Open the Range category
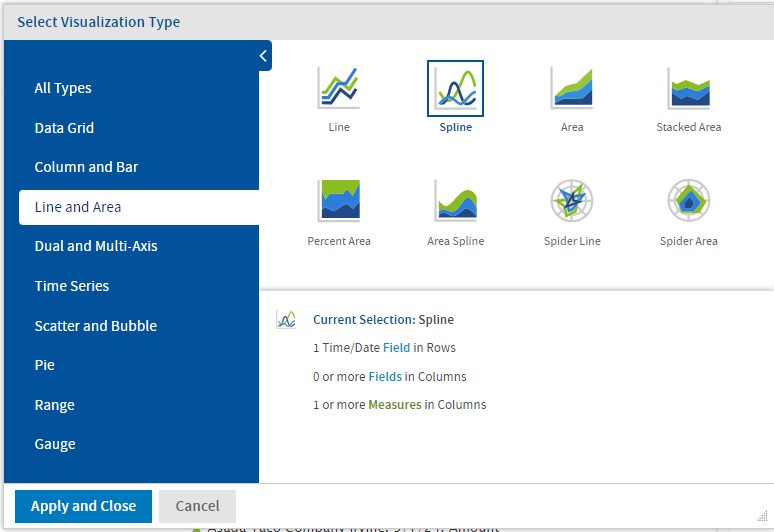774x532 pixels. (54, 405)
